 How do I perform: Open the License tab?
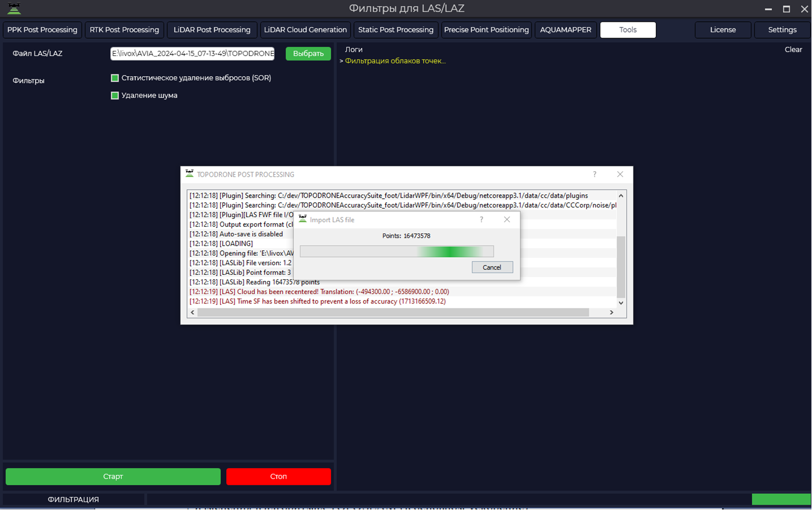pyautogui.click(x=723, y=30)
